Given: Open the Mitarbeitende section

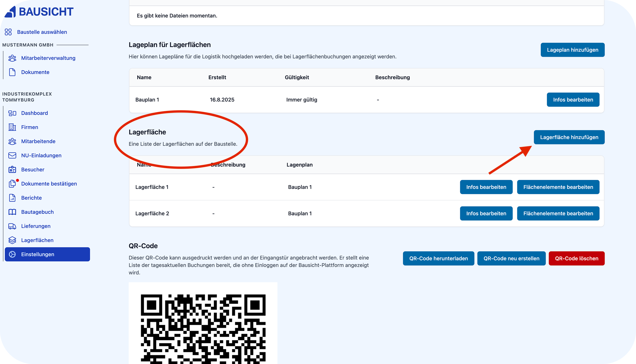Looking at the screenshot, I should 38,141.
